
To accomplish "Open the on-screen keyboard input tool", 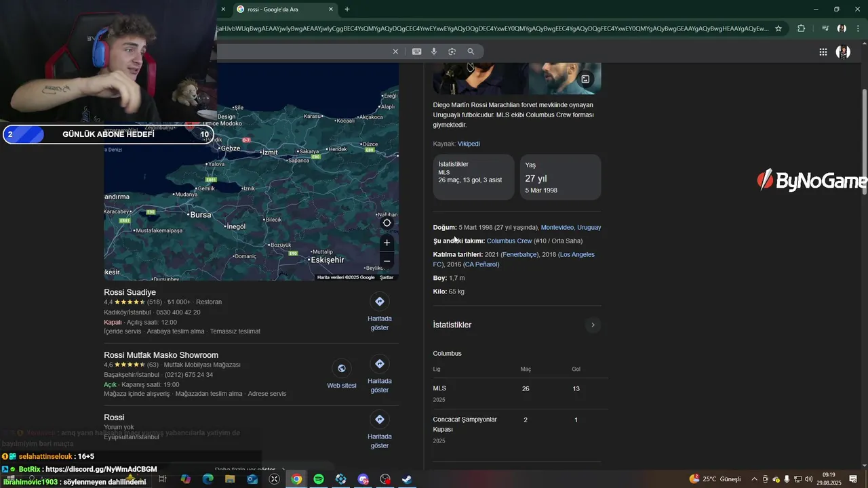I will point(417,52).
